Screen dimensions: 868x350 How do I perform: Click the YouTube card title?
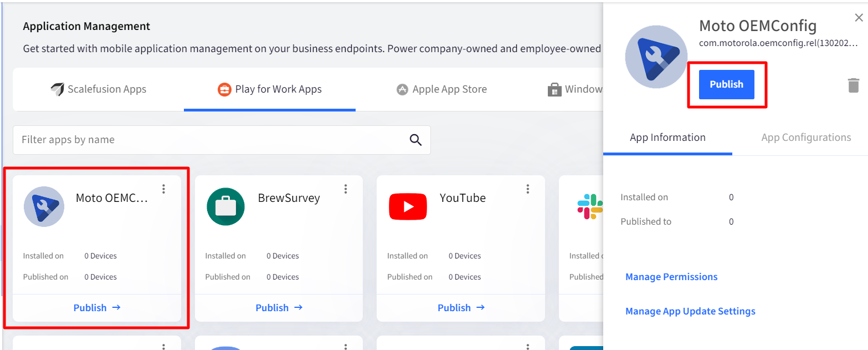tap(463, 198)
